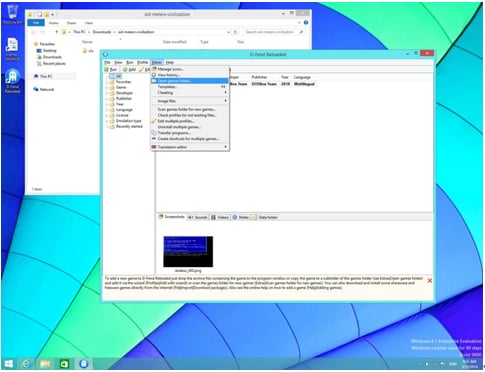Switch to the Notes tab

[241, 217]
